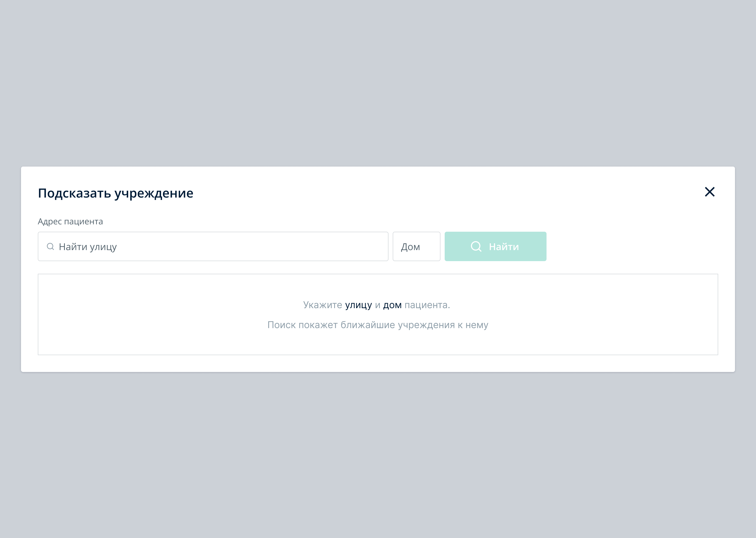Click the word "учреждение" in the dialog heading

(x=154, y=193)
